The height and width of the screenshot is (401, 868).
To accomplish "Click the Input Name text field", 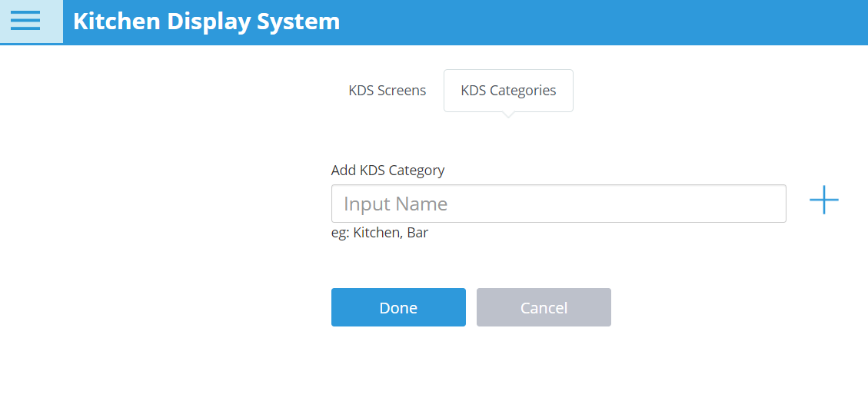I will [559, 204].
